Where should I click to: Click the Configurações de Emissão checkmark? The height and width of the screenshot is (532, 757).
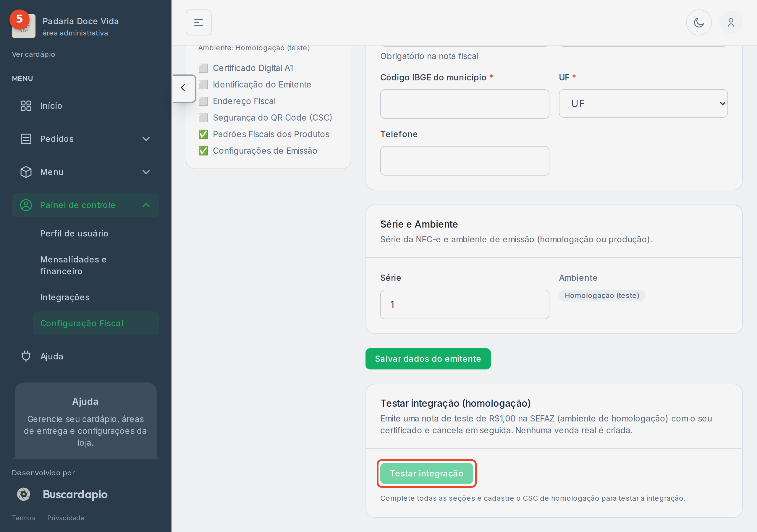tap(203, 151)
